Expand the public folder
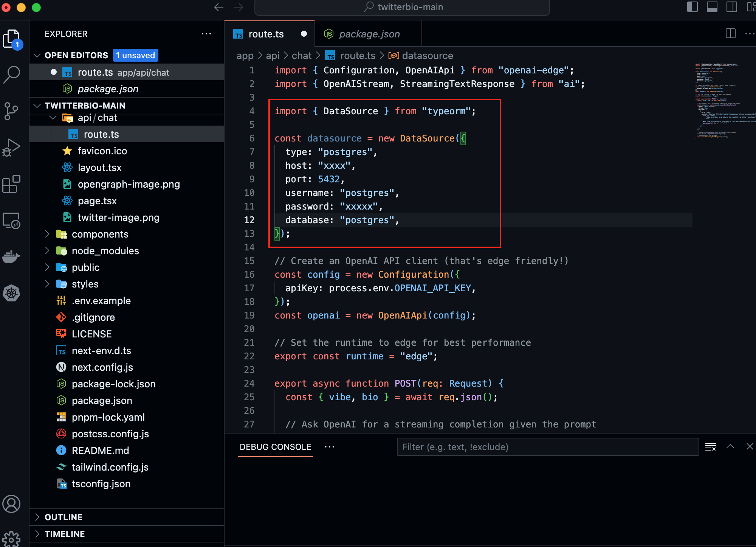Image resolution: width=756 pixels, height=547 pixels. tap(47, 267)
